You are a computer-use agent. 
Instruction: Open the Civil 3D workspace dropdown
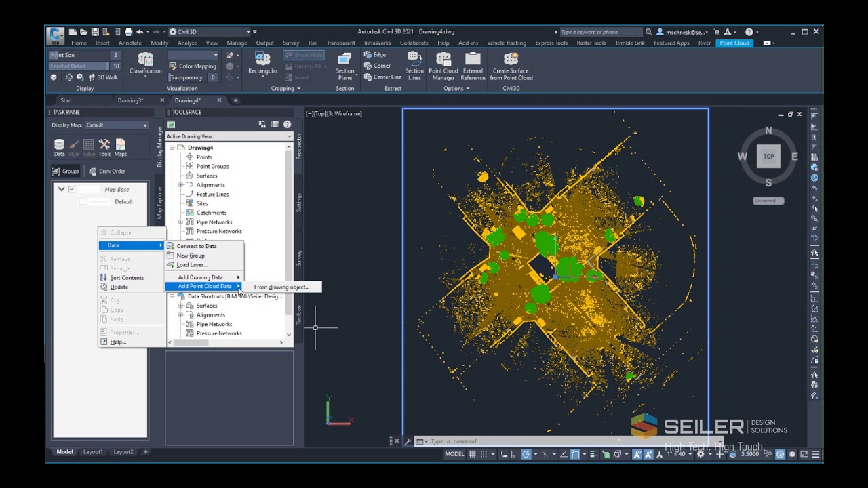[x=210, y=32]
